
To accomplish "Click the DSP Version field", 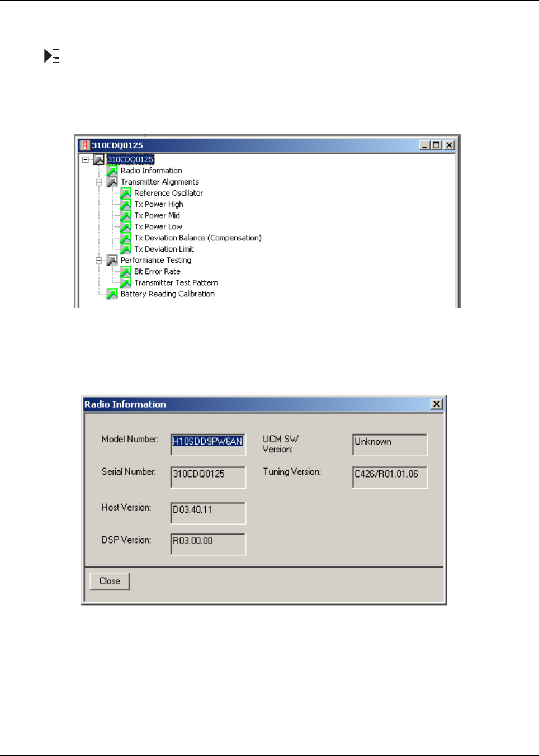I will (208, 544).
